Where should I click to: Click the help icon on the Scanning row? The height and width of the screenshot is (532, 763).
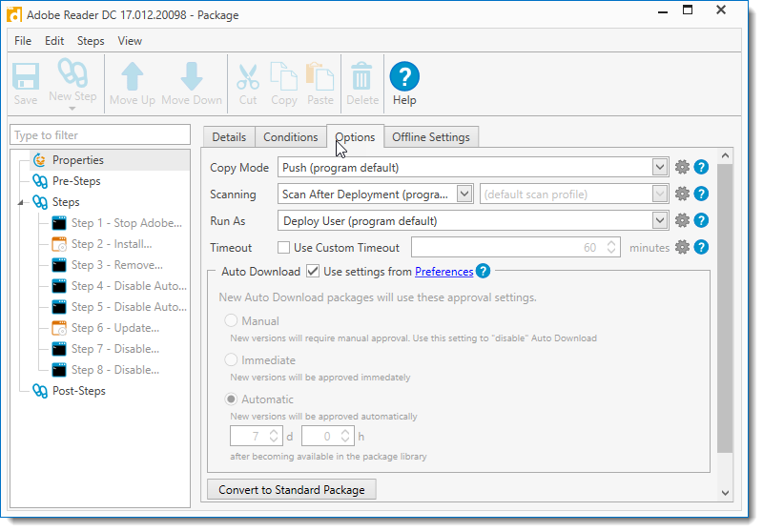pos(701,194)
